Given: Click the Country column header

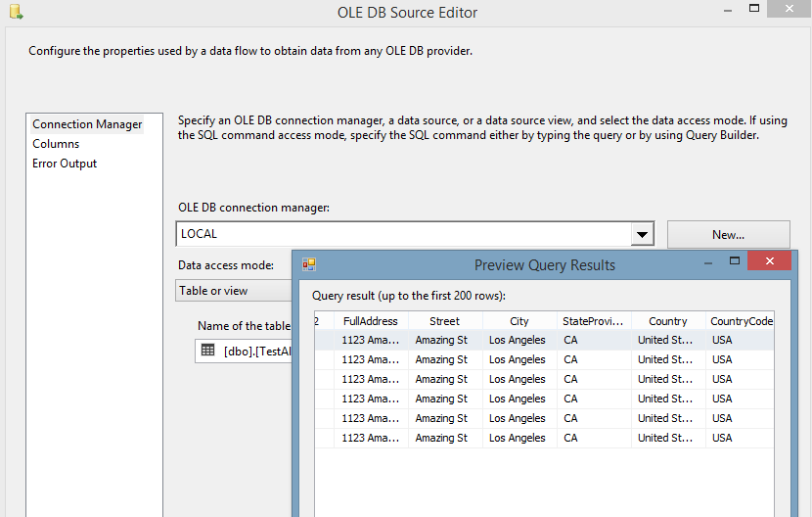Looking at the screenshot, I should pos(668,321).
